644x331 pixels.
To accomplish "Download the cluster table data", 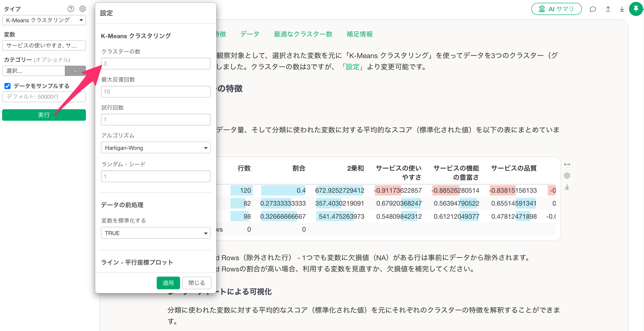I will point(567,187).
